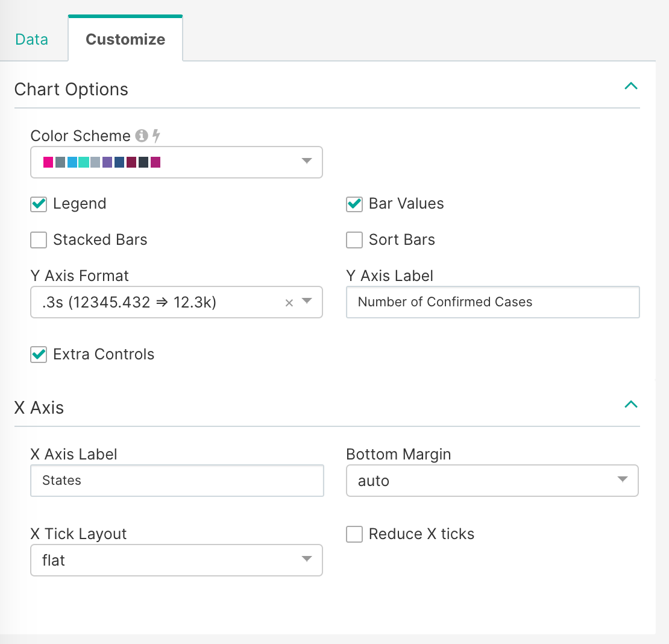669x644 pixels.
Task: Disable the Legend option
Action: (38, 204)
